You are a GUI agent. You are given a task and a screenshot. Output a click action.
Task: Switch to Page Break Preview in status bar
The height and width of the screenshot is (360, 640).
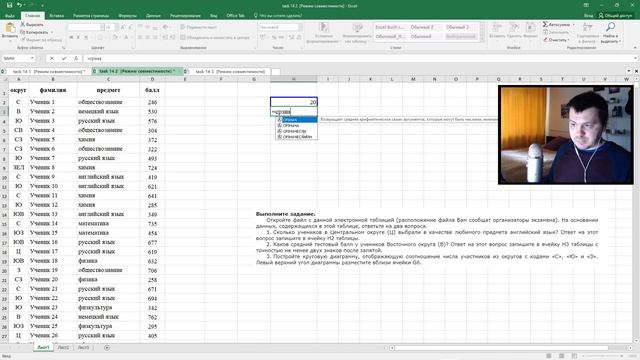pos(574,356)
